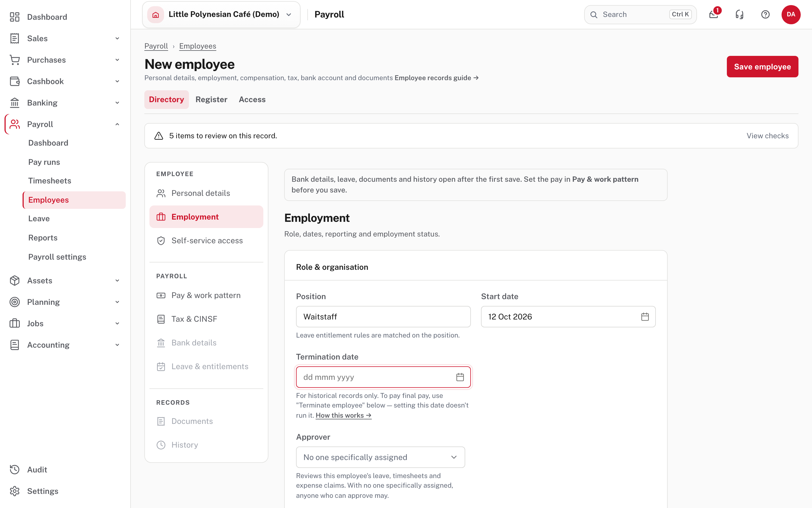Open the company switcher dropdown

click(x=221, y=14)
